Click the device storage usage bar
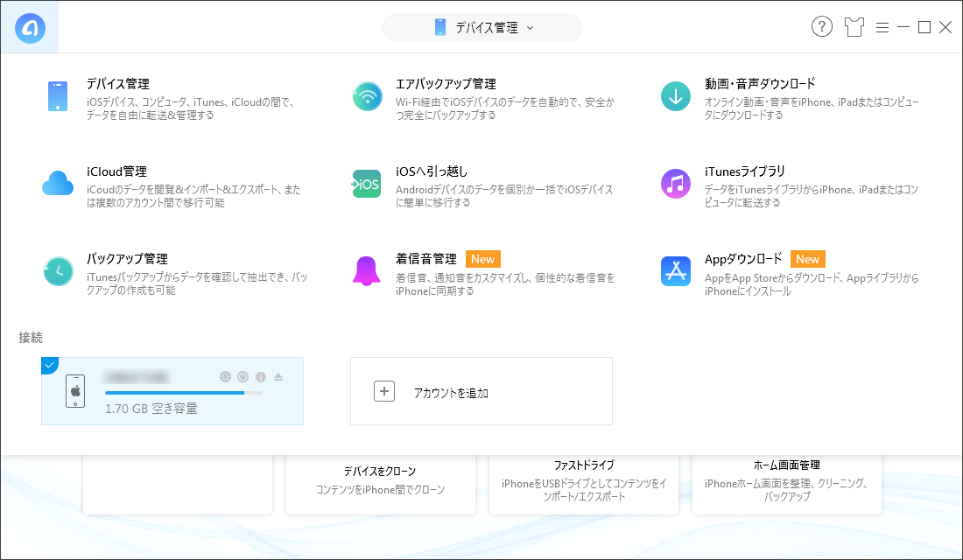 [x=184, y=392]
